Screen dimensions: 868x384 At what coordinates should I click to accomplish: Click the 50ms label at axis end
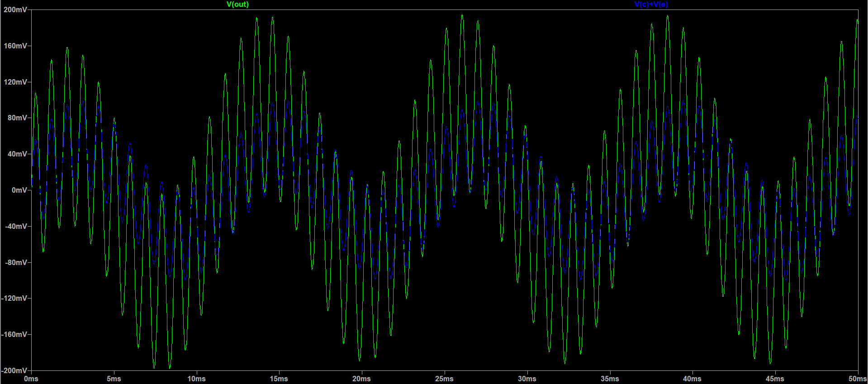857,379
